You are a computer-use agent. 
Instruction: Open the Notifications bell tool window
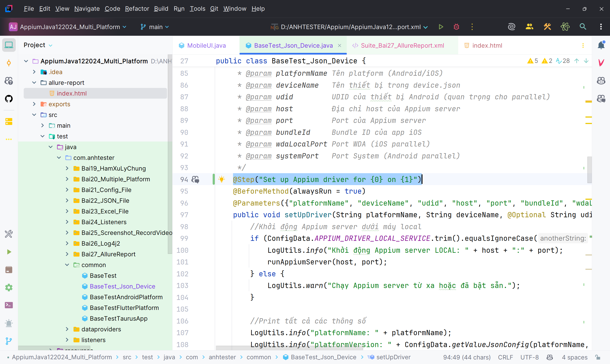[601, 45]
